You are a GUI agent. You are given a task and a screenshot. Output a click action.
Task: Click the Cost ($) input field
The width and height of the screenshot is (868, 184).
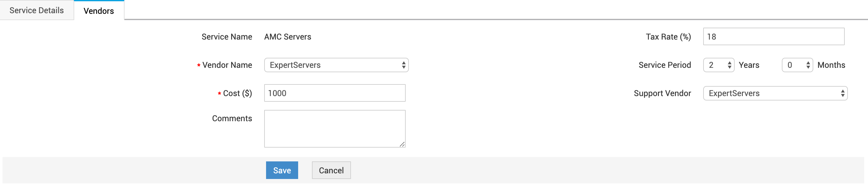(x=334, y=93)
